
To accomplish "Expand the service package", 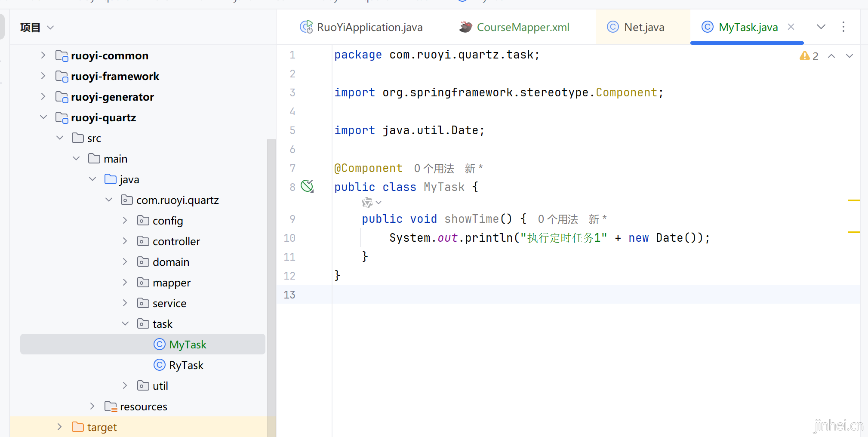I will pyautogui.click(x=125, y=303).
